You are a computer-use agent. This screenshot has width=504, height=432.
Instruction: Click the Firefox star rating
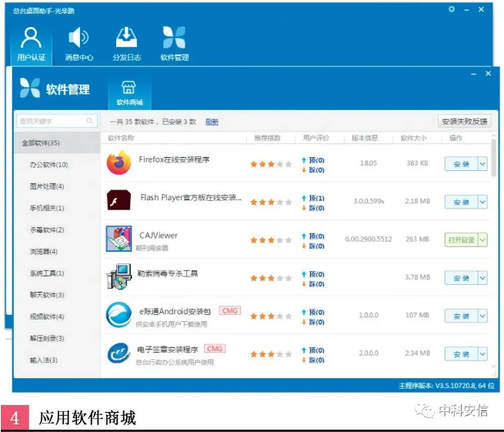click(271, 164)
